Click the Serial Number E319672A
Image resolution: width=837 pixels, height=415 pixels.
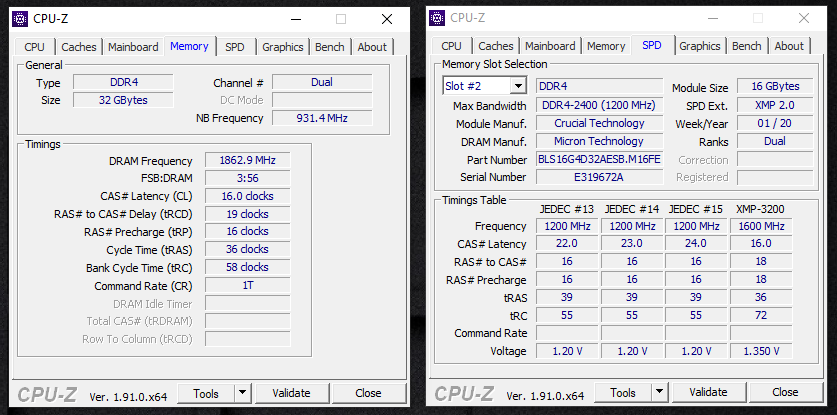pyautogui.click(x=599, y=177)
